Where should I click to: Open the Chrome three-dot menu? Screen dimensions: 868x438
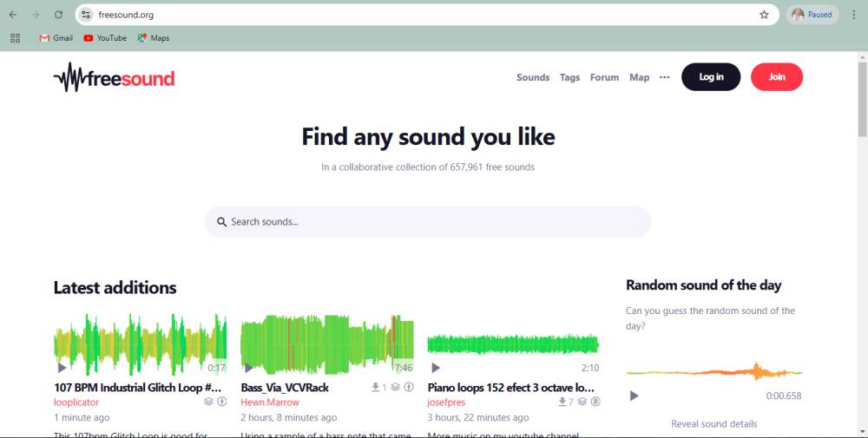853,15
